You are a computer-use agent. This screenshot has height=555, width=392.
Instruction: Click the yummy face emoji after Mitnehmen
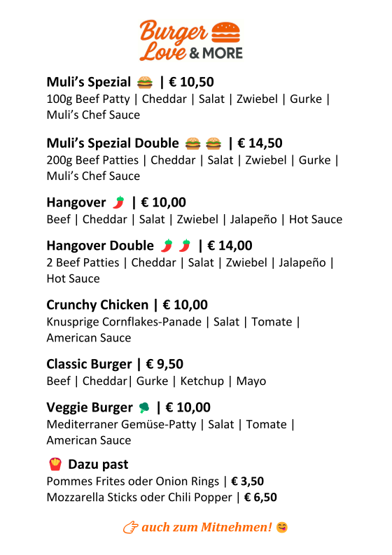click(x=282, y=528)
